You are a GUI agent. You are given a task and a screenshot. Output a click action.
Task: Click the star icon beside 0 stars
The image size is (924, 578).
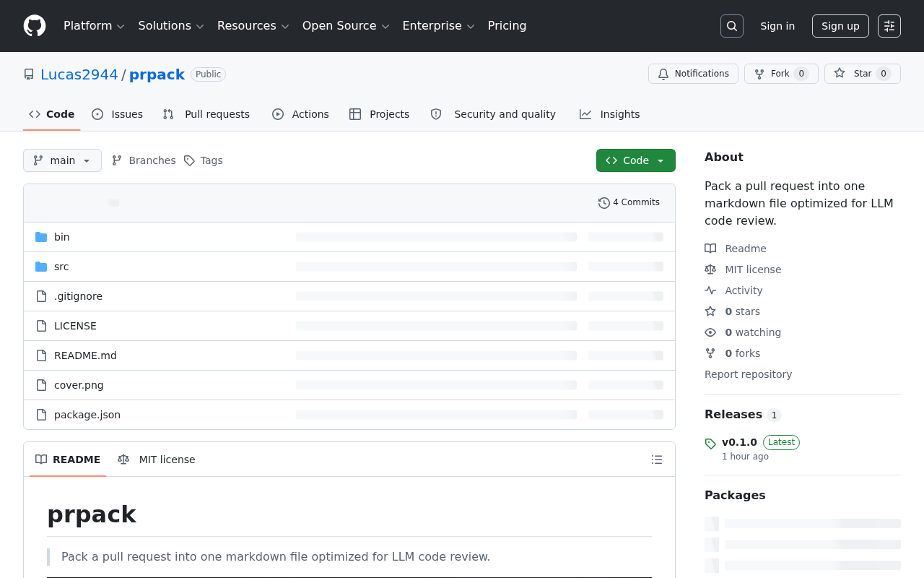click(x=710, y=311)
